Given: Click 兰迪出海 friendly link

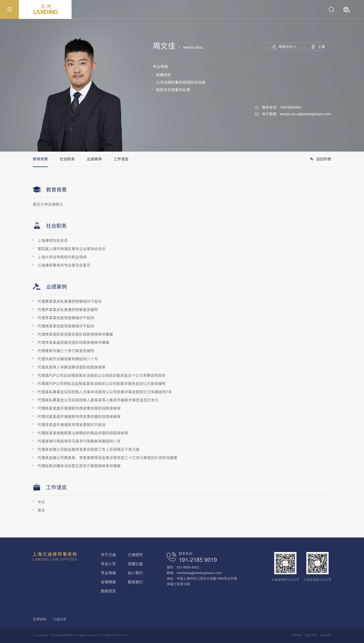Looking at the screenshot, I should coord(60,619).
